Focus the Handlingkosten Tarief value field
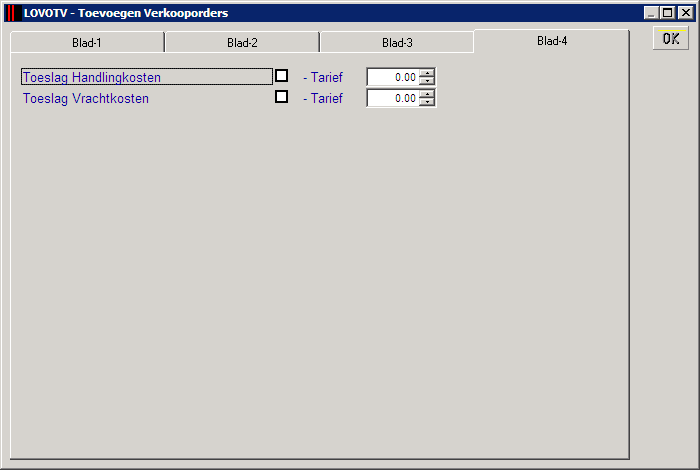 coord(393,77)
